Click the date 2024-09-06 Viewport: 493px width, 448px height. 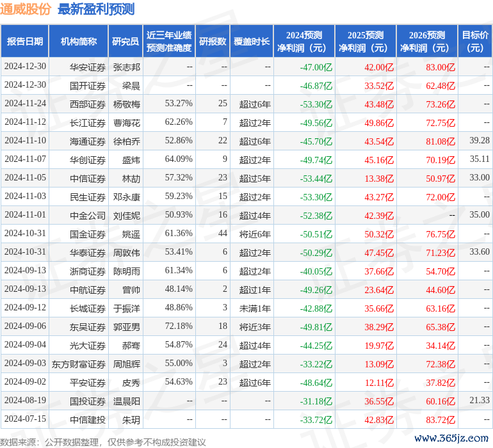25,326
